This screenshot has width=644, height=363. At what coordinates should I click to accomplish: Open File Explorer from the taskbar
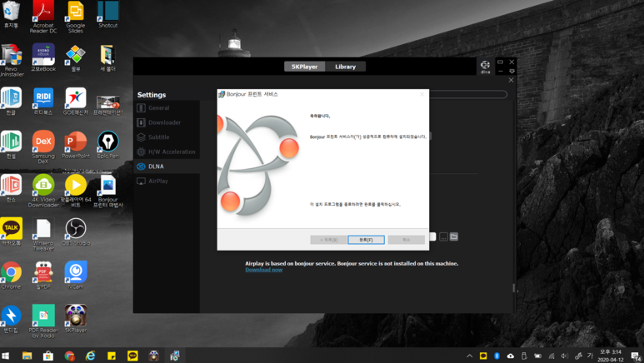point(27,356)
